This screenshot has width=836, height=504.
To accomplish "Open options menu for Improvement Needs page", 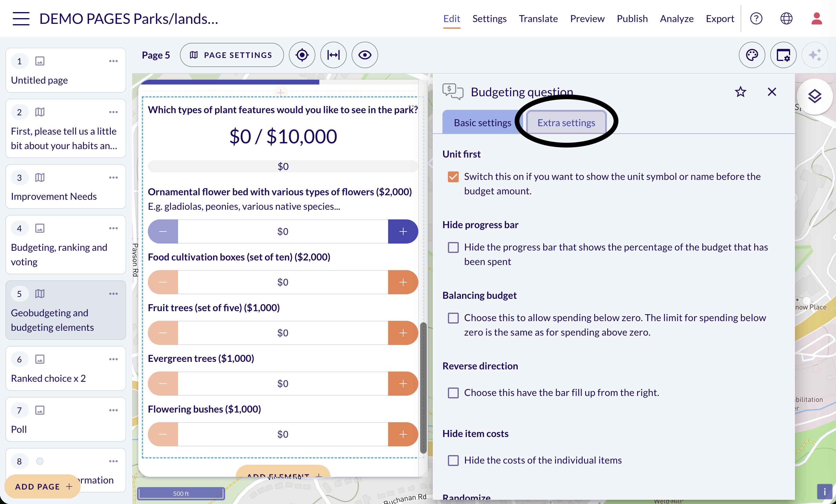I will pyautogui.click(x=113, y=177).
